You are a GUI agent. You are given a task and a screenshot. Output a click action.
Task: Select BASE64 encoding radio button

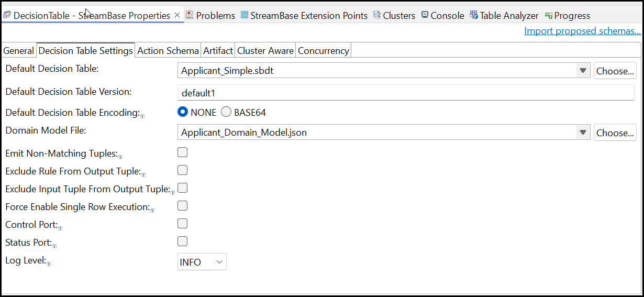pyautogui.click(x=226, y=112)
